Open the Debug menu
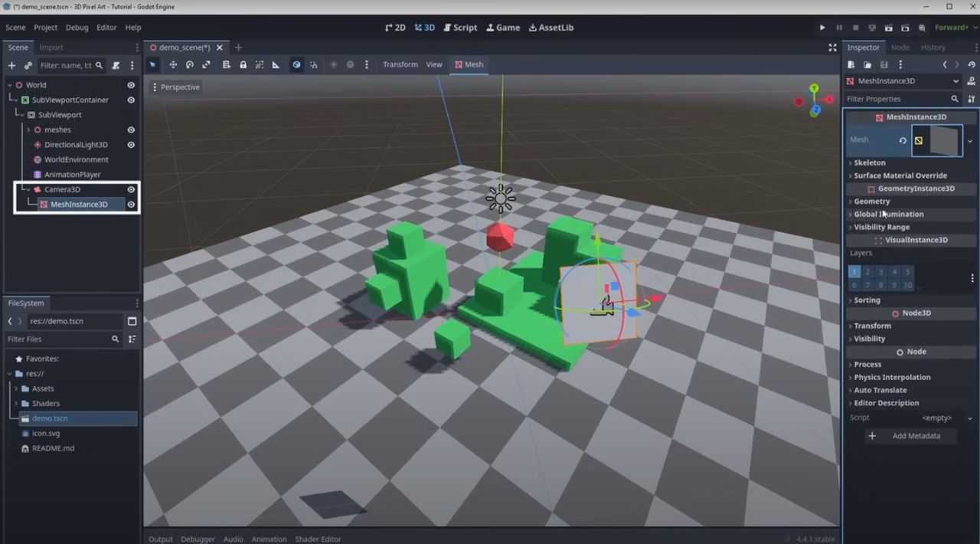 coord(77,28)
